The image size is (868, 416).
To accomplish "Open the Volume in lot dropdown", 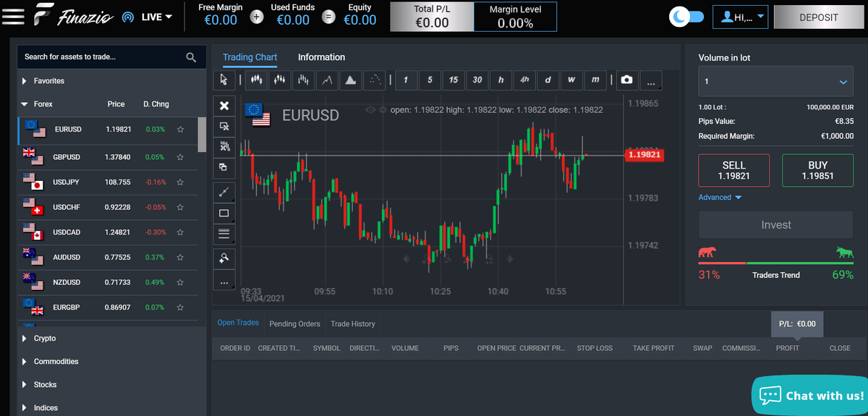I will 775,82.
